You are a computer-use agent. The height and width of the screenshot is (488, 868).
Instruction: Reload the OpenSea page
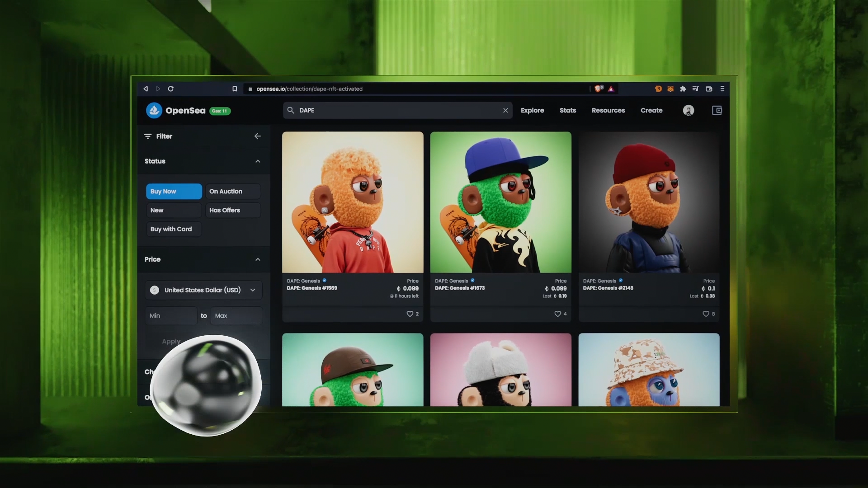[x=171, y=89]
